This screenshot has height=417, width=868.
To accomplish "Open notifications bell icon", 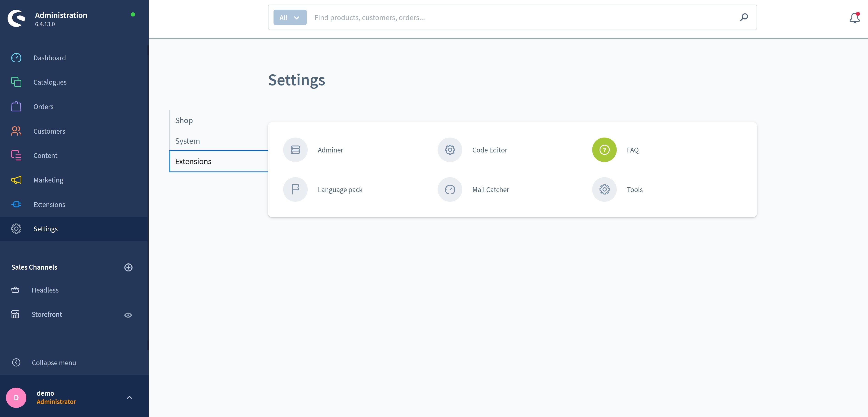I will [x=855, y=17].
